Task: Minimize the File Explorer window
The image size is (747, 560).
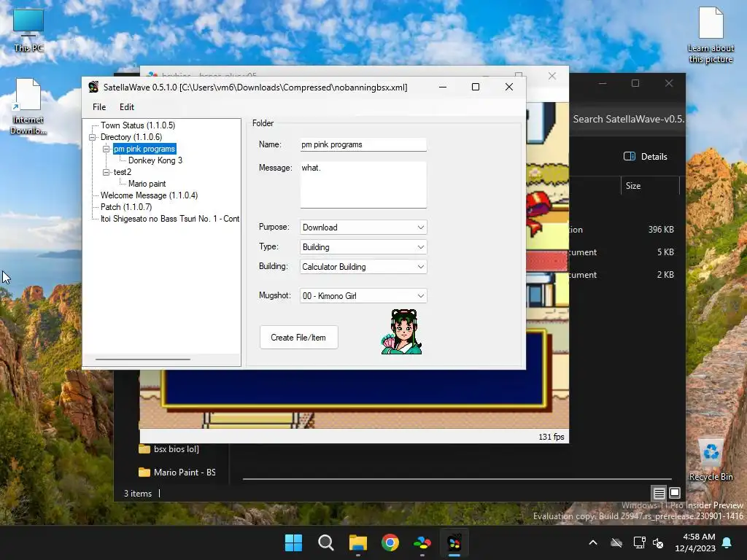Action: (x=603, y=83)
